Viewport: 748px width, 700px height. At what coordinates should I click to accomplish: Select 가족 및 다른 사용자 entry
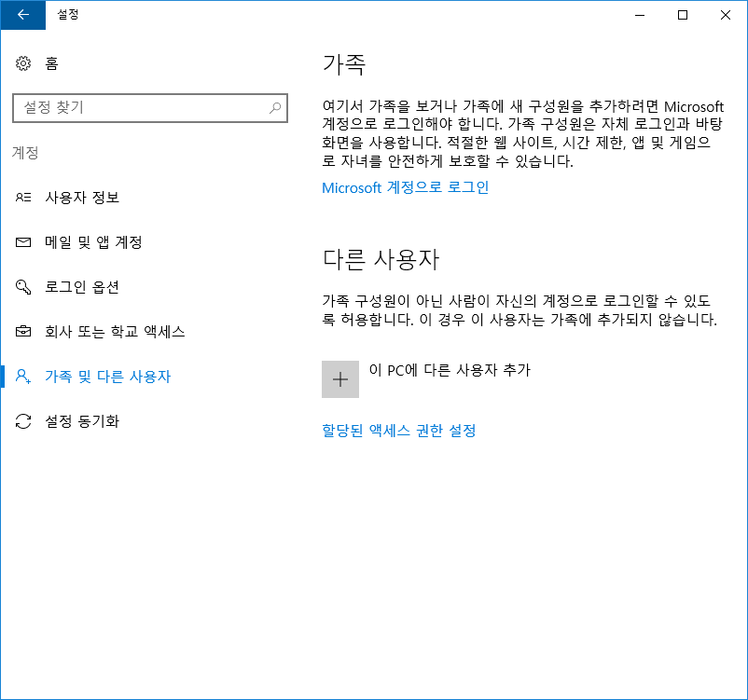(107, 377)
